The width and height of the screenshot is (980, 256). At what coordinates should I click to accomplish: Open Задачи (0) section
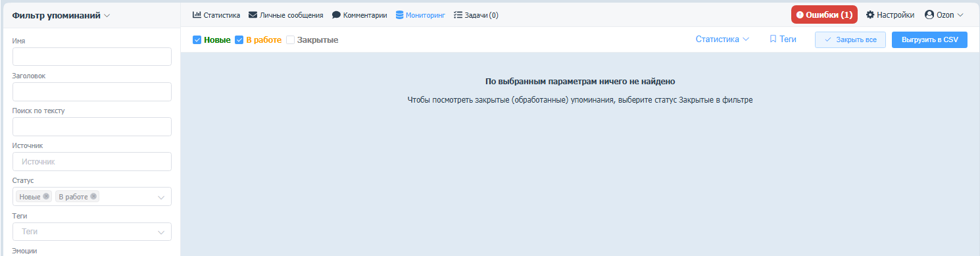pyautogui.click(x=476, y=14)
